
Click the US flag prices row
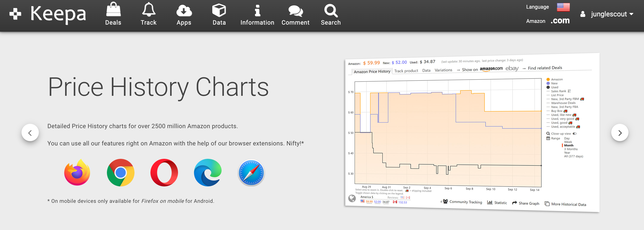(x=375, y=202)
